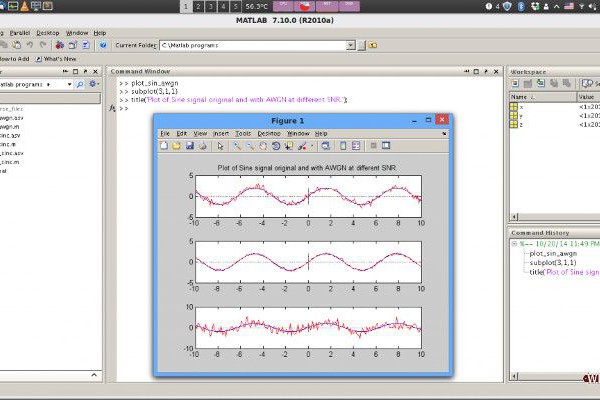The width and height of the screenshot is (600, 400).
Task: Maximize the Command Window panel
Action: (x=476, y=72)
